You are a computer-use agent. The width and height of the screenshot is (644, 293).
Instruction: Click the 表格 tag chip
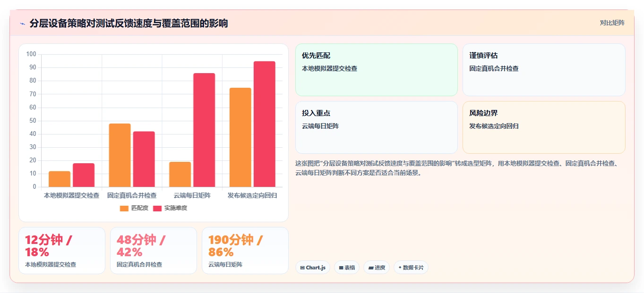[347, 268]
